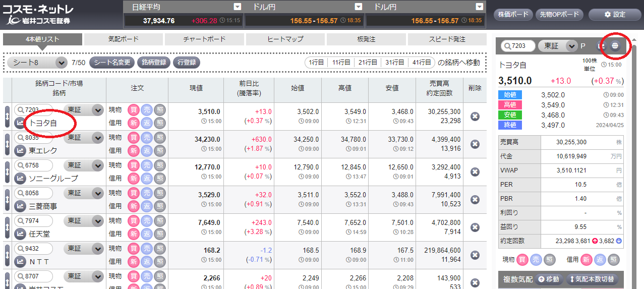
Task: Switch to ヒートマップ tab
Action: pos(285,39)
